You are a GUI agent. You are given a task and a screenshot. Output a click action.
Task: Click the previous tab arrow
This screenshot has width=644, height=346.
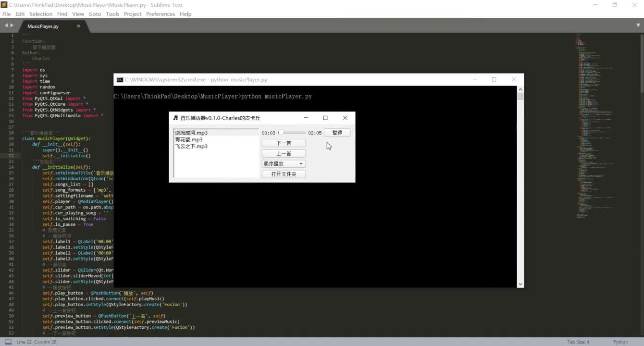click(6, 25)
